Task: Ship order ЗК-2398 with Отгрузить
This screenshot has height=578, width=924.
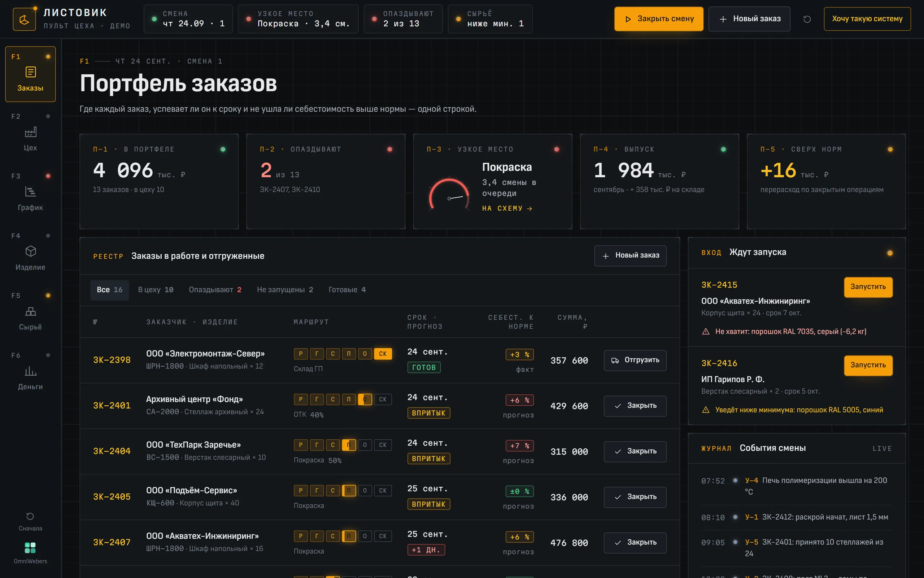Action: (x=635, y=360)
